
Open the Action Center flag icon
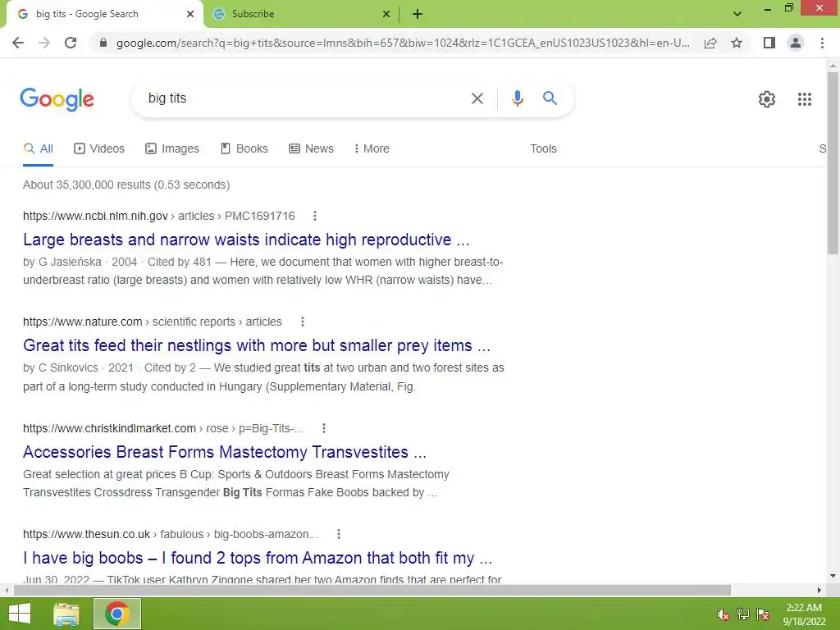pyautogui.click(x=763, y=614)
